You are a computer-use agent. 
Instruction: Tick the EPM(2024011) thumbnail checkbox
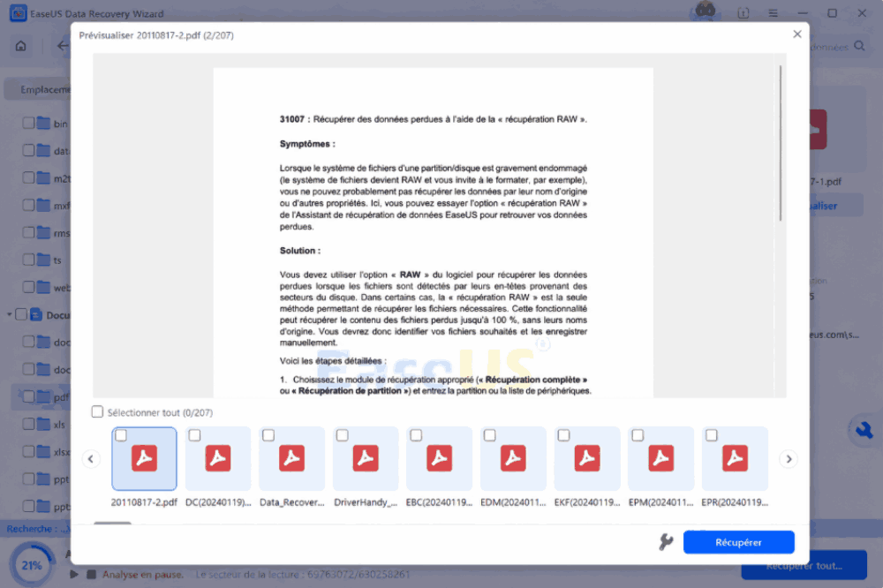tap(638, 435)
